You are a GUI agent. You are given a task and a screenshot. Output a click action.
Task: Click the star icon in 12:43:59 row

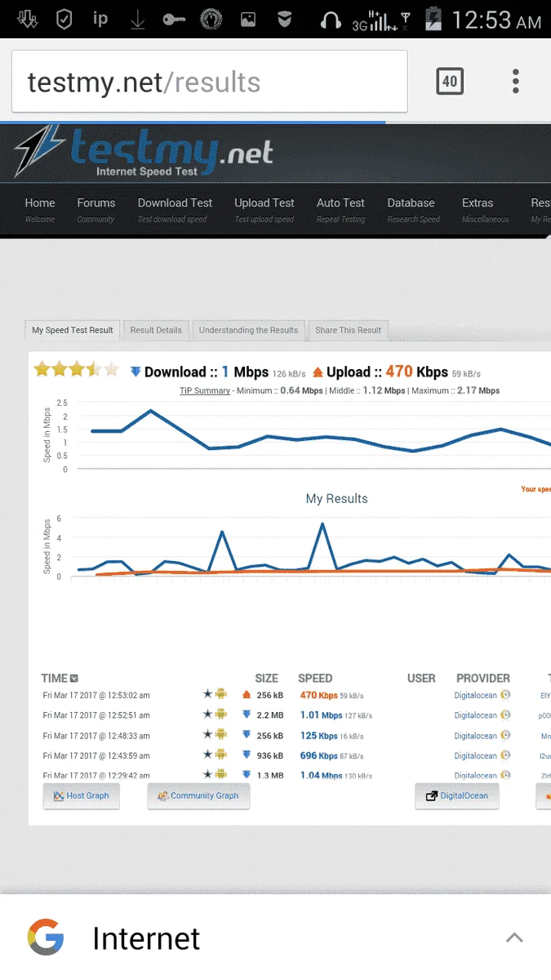tap(208, 755)
